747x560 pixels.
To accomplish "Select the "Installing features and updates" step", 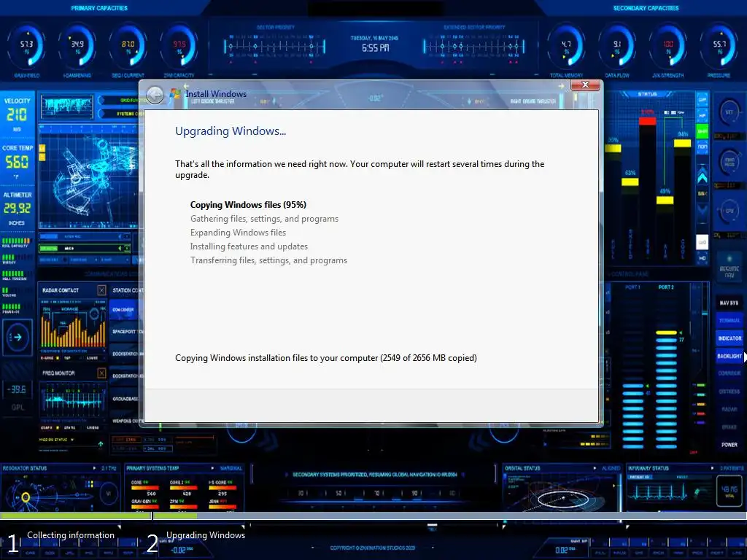I will click(x=249, y=246).
